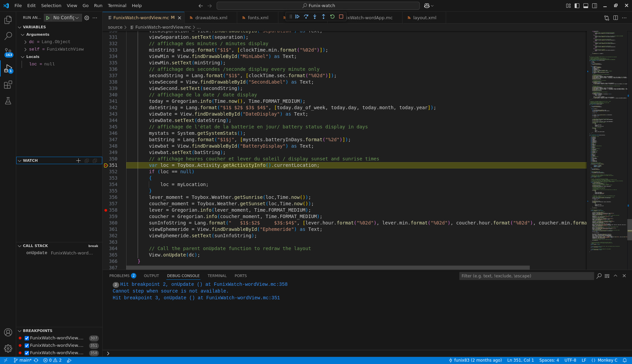This screenshot has width=632, height=364.
Task: Add a new watch expression
Action: tap(78, 161)
